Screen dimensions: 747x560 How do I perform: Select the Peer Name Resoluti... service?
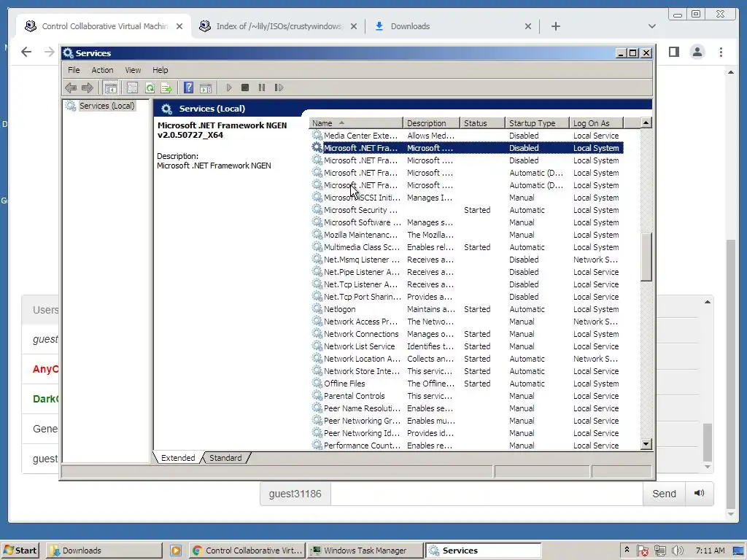(467, 408)
